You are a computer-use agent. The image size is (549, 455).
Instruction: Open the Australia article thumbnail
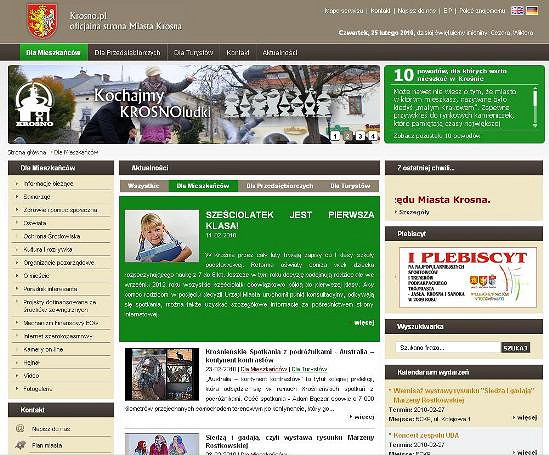(x=162, y=374)
